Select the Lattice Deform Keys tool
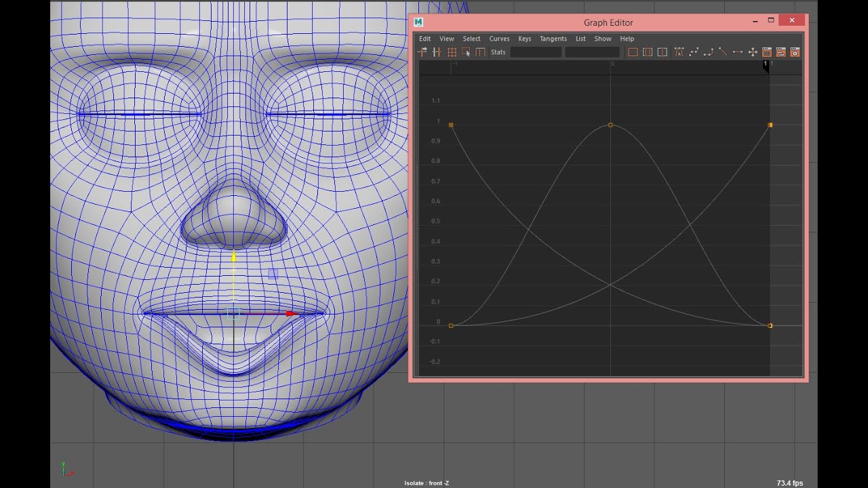868x488 pixels. click(x=452, y=52)
